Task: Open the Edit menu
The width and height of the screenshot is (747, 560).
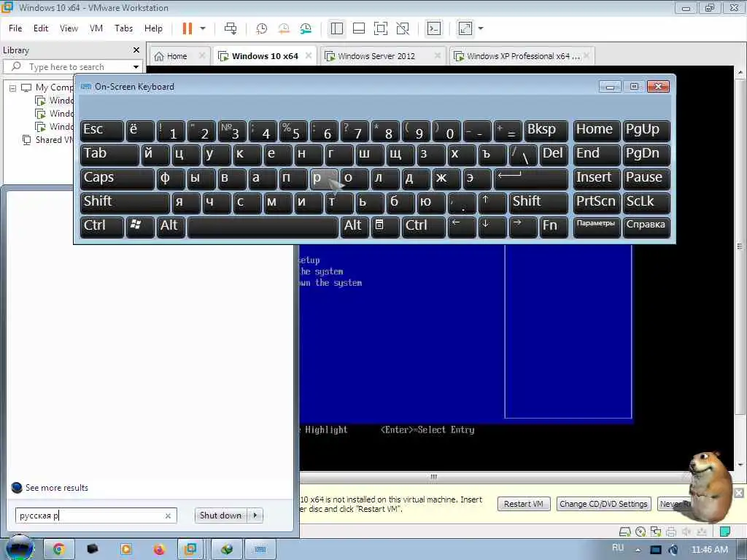Action: tap(41, 28)
